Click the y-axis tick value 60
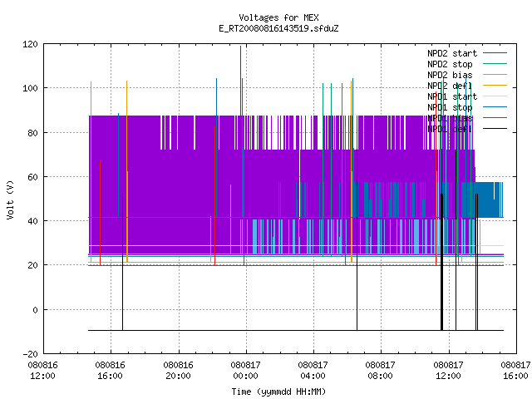This screenshot has height=399, width=532. click(x=32, y=177)
